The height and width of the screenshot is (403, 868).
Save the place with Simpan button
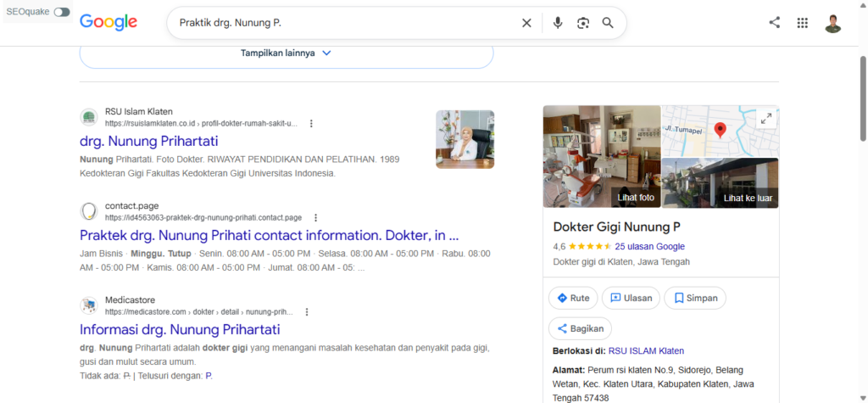point(695,299)
